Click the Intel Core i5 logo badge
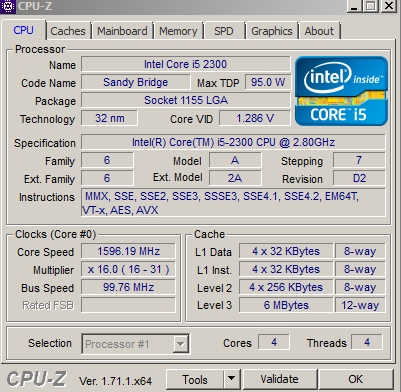Screen dimensions: 401x392 tap(341, 91)
